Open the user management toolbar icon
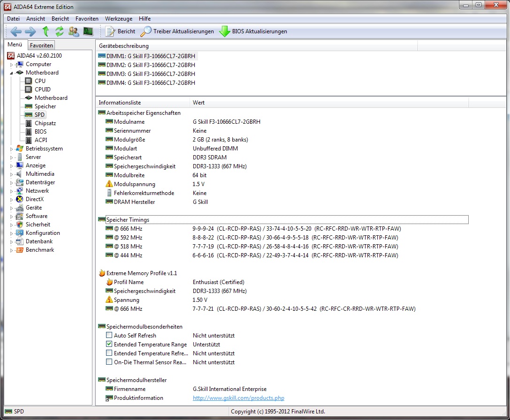510x420 pixels. [74, 31]
